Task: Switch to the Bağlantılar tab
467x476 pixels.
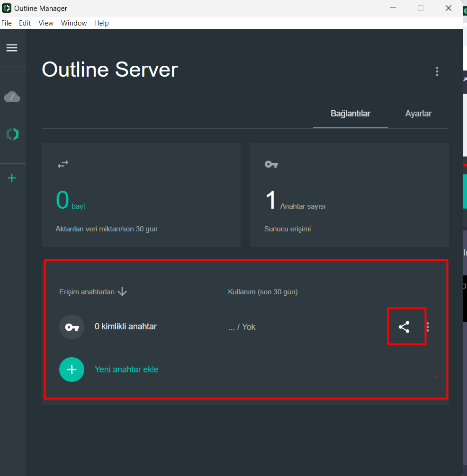Action: point(350,114)
